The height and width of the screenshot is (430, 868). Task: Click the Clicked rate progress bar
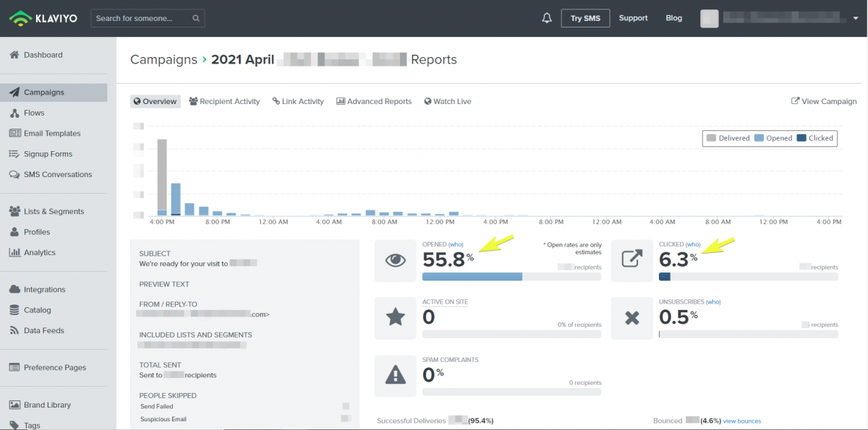pos(749,277)
